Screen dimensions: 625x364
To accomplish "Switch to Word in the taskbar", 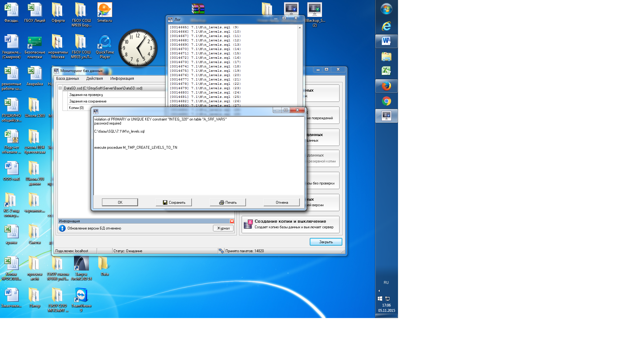I will coord(387,41).
